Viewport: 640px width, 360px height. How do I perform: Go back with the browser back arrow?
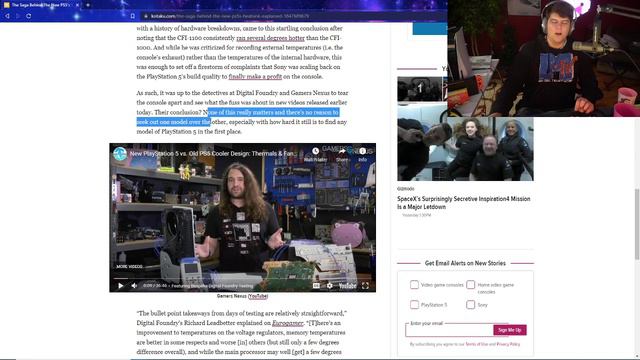point(7,16)
